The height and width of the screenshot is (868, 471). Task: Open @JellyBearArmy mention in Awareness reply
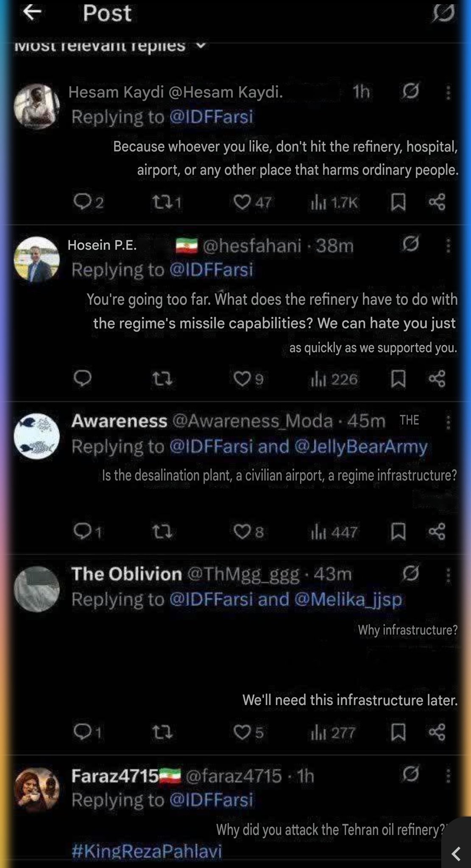tap(360, 446)
